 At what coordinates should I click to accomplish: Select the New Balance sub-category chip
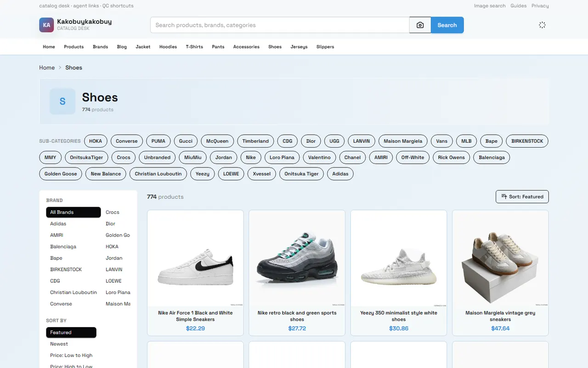click(x=106, y=174)
